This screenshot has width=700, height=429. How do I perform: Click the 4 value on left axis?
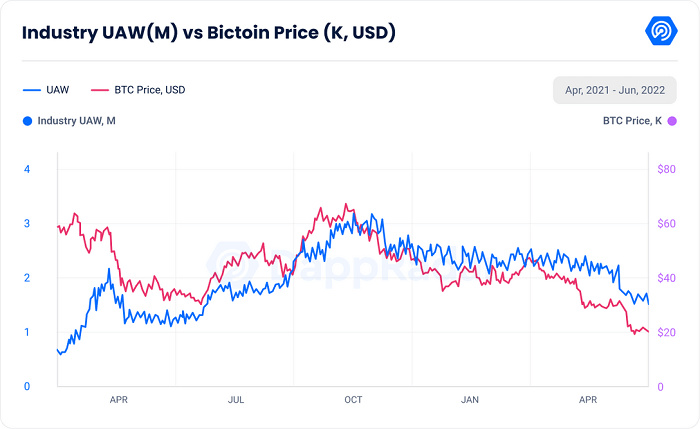pos(27,169)
